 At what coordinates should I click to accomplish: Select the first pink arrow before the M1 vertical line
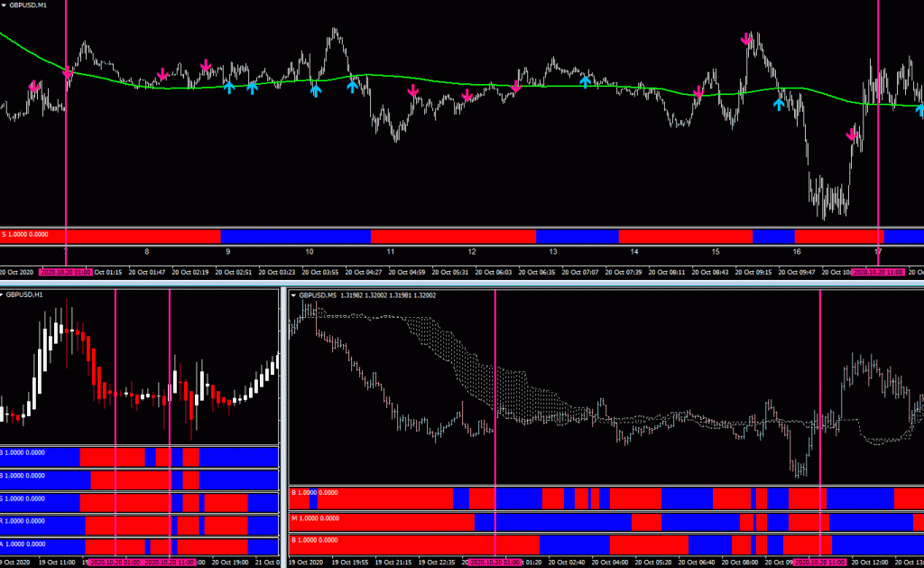pyautogui.click(x=34, y=88)
